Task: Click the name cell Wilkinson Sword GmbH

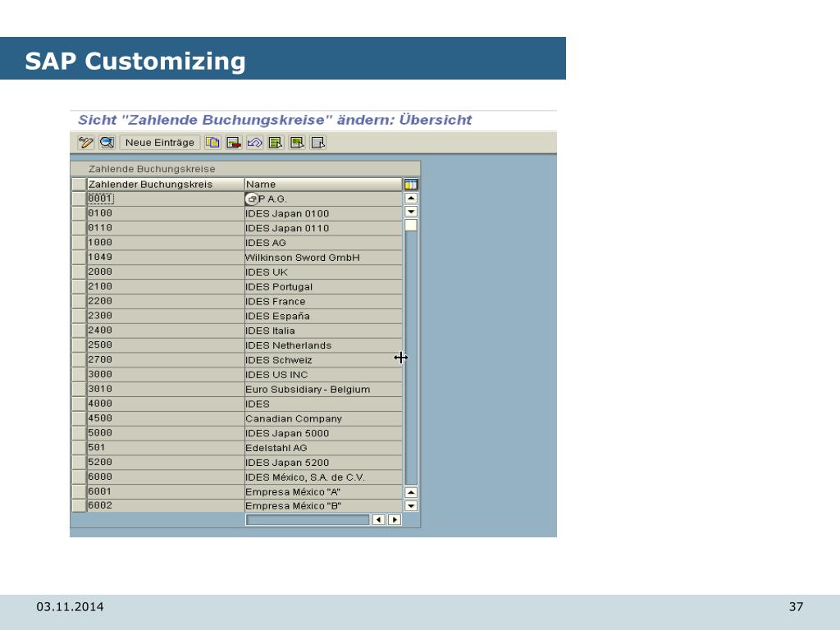Action: tap(323, 257)
